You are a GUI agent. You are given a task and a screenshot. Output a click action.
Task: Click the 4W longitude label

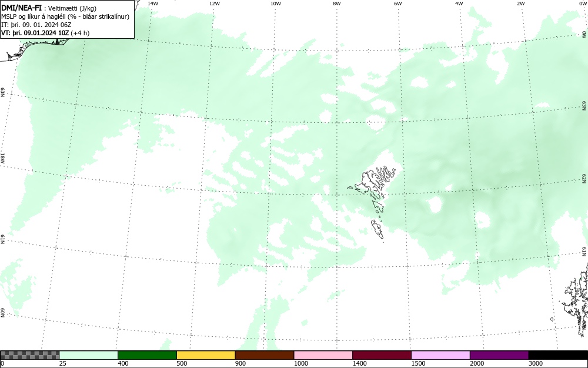point(459,4)
